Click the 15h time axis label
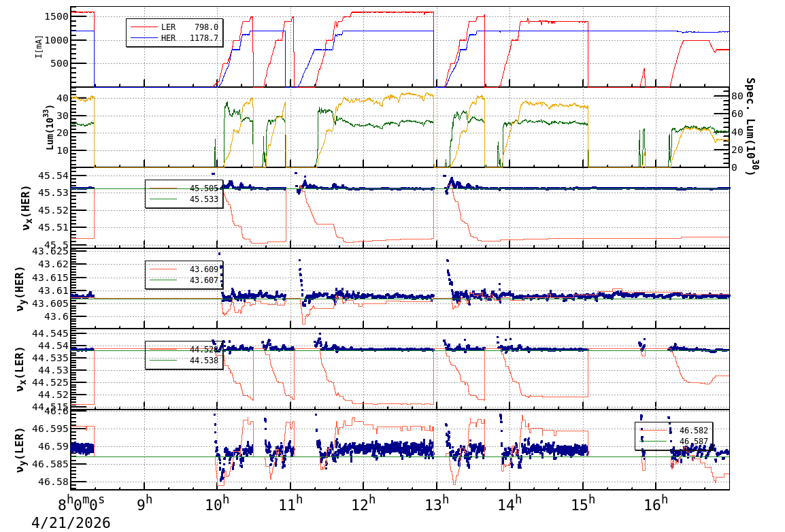785x532 pixels. pos(583,503)
